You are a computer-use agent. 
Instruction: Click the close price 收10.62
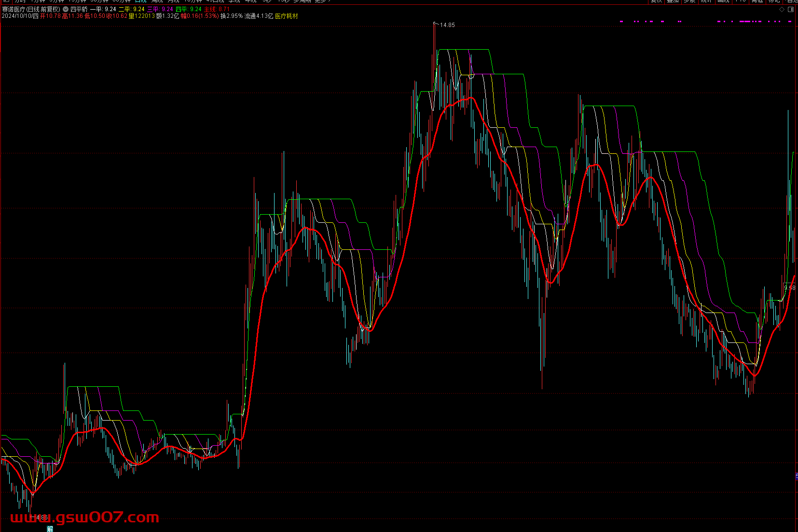coord(117,16)
